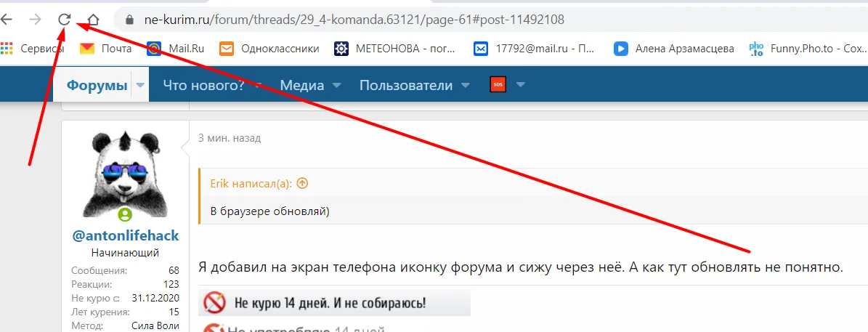Click the browser back arrow

pyautogui.click(x=7, y=20)
